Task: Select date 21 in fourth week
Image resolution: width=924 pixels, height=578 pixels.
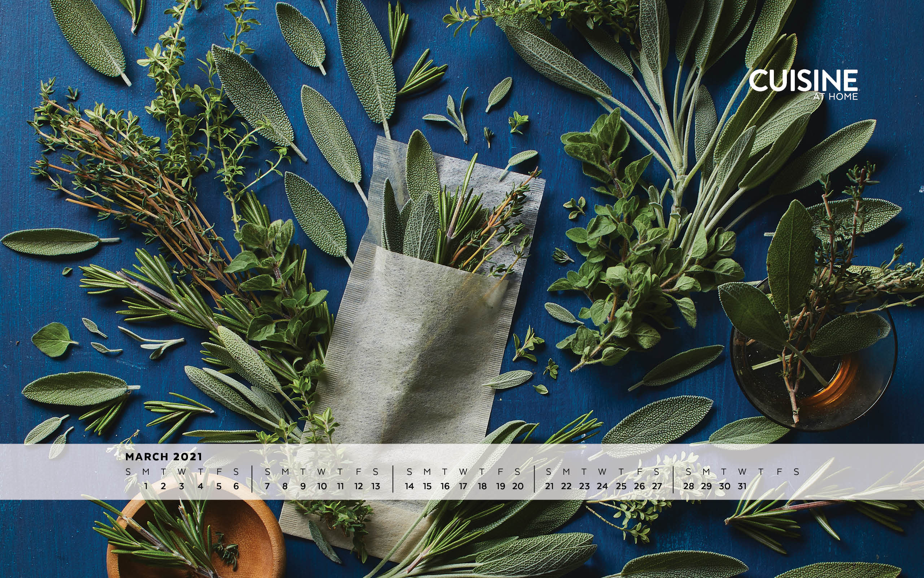Action: pos(549,486)
